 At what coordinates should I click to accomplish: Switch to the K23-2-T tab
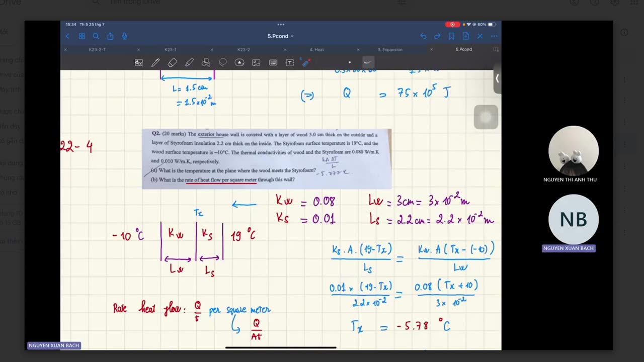pos(97,50)
